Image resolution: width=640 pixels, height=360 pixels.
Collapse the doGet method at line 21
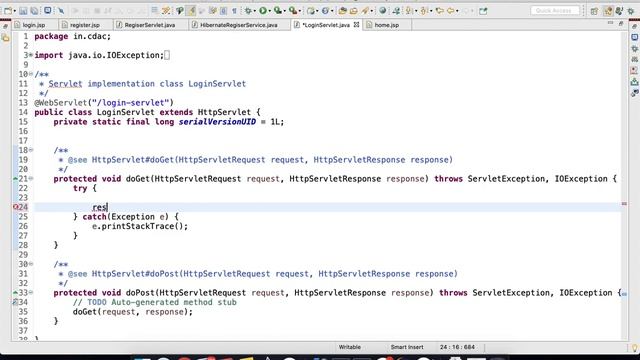(31, 179)
